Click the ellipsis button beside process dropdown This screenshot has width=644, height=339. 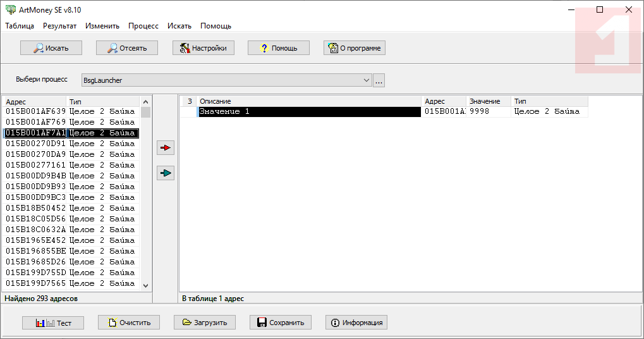click(379, 80)
